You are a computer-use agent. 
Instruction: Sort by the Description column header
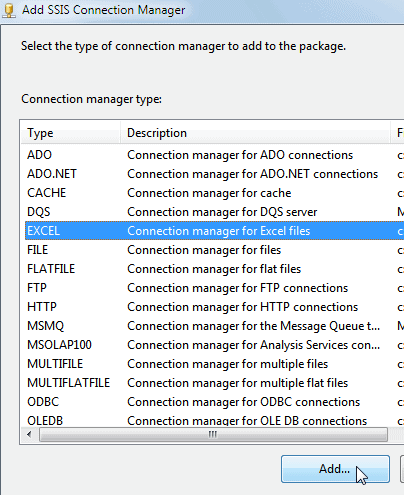click(x=255, y=133)
